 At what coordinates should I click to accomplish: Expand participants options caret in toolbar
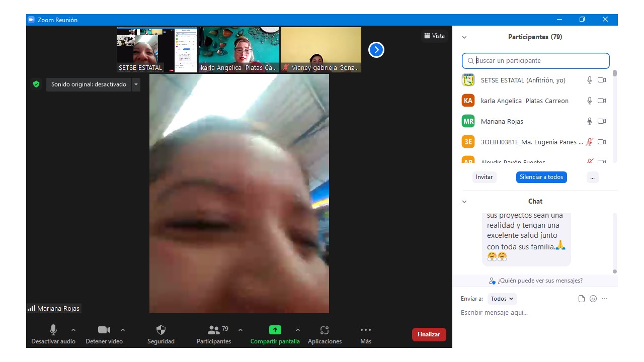(x=240, y=330)
